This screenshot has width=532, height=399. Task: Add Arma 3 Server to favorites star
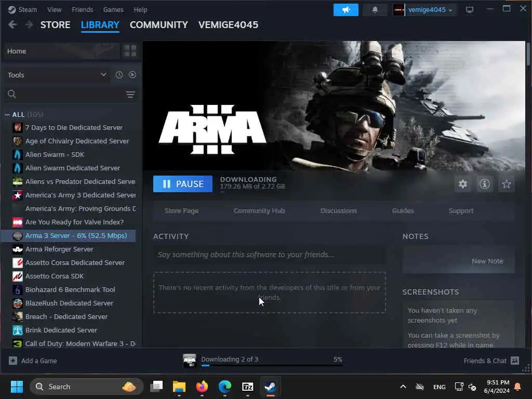506,184
